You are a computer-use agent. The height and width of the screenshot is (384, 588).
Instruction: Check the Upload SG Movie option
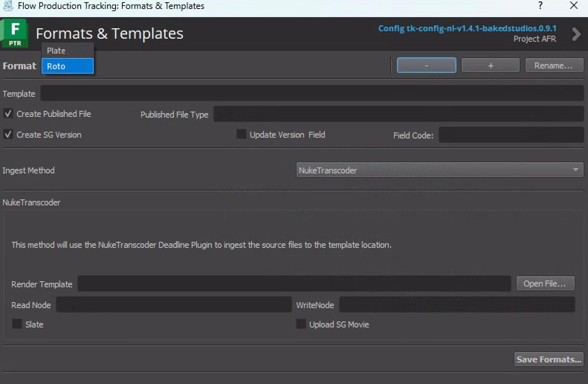coord(301,324)
